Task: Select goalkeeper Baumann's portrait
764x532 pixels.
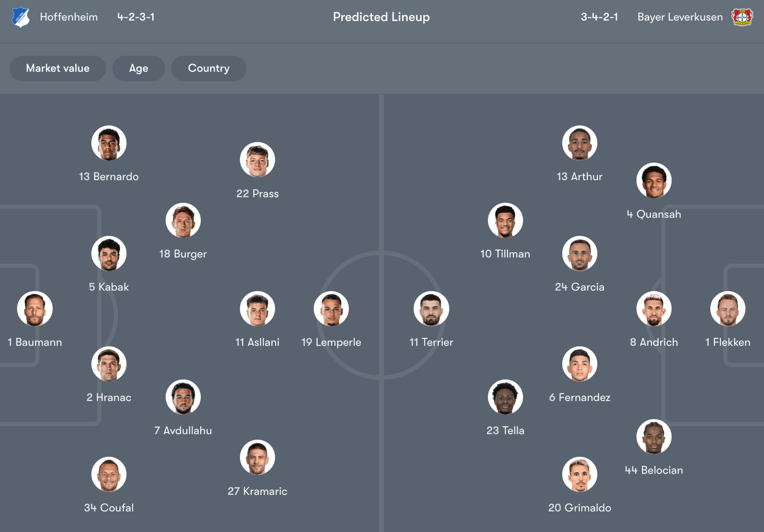Action: click(35, 308)
